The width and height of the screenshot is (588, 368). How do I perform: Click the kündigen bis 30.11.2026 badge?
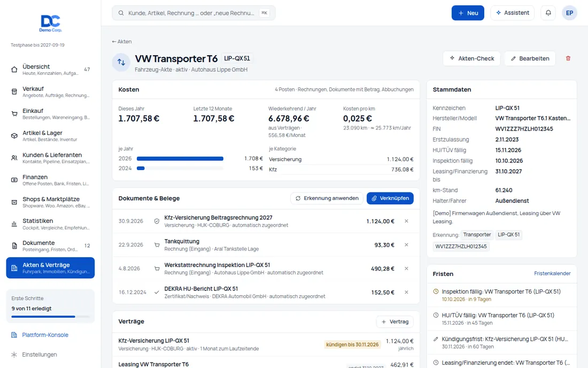point(352,345)
